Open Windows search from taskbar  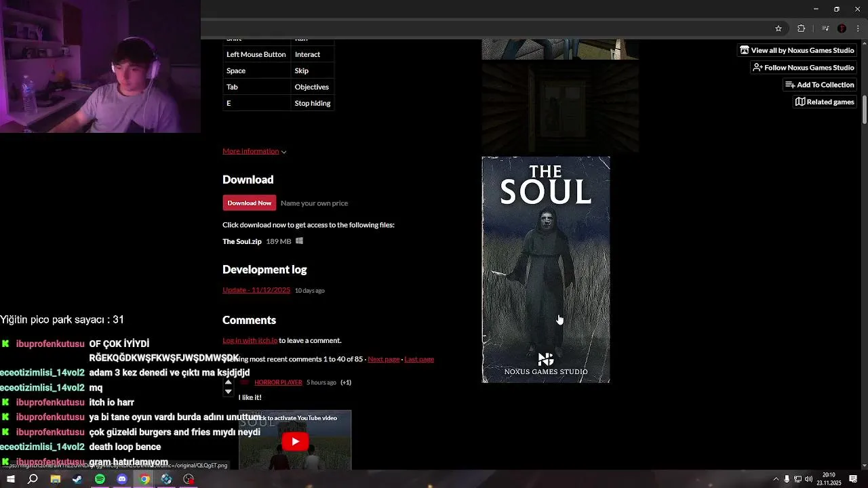point(33,479)
